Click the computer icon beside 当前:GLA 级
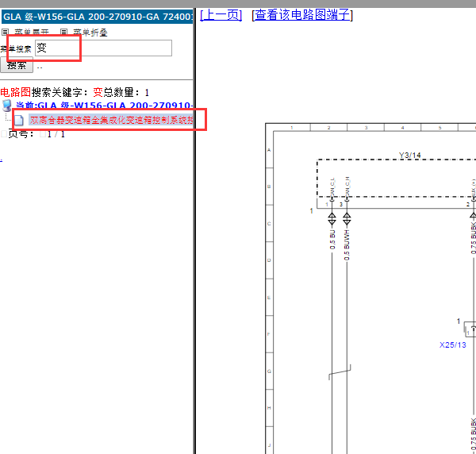The image size is (476, 454). (x=6, y=106)
